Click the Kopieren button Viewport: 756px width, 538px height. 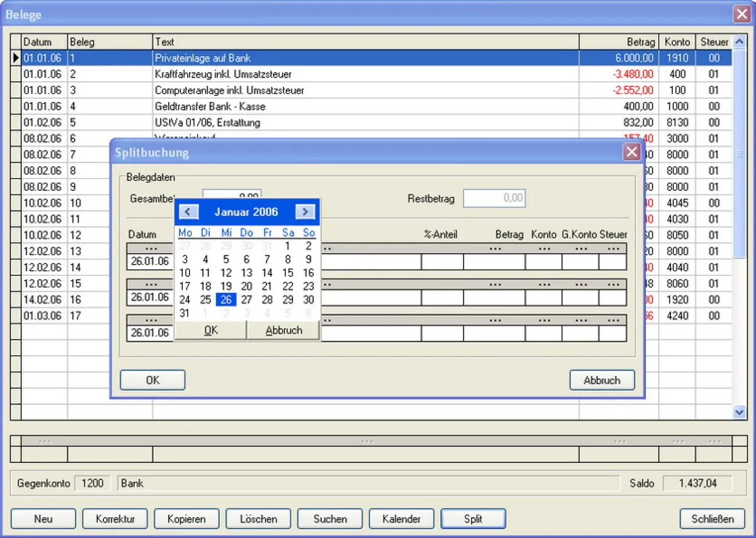[x=186, y=519]
